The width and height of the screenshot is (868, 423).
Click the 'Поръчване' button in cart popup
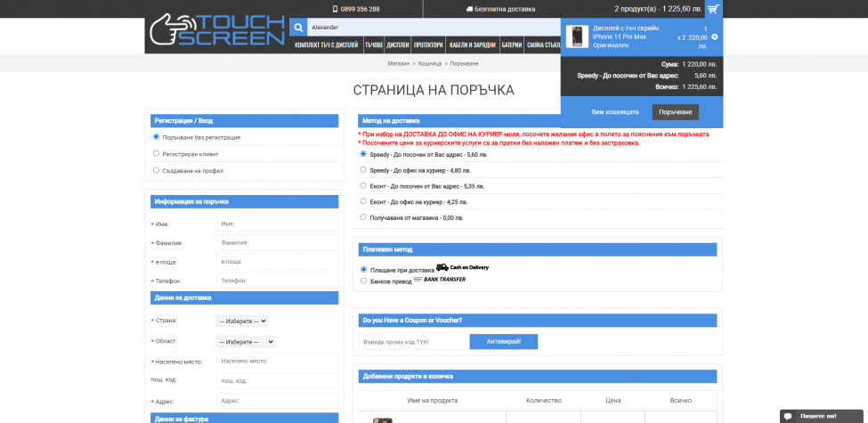(676, 112)
